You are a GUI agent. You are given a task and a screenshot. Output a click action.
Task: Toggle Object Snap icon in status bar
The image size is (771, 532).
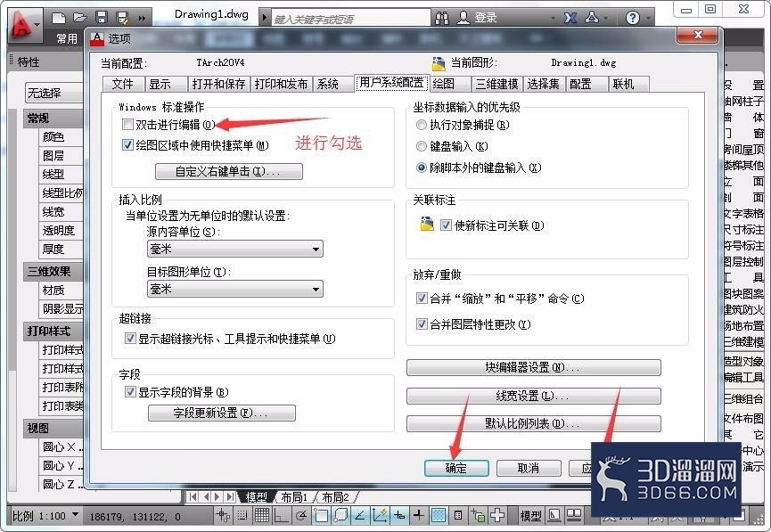321,515
